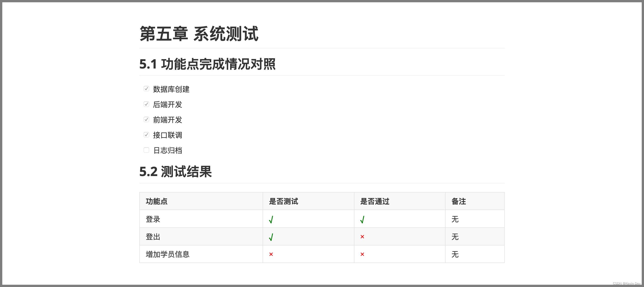
Task: Click green check in 登出 是否测试 cell
Action: click(271, 237)
